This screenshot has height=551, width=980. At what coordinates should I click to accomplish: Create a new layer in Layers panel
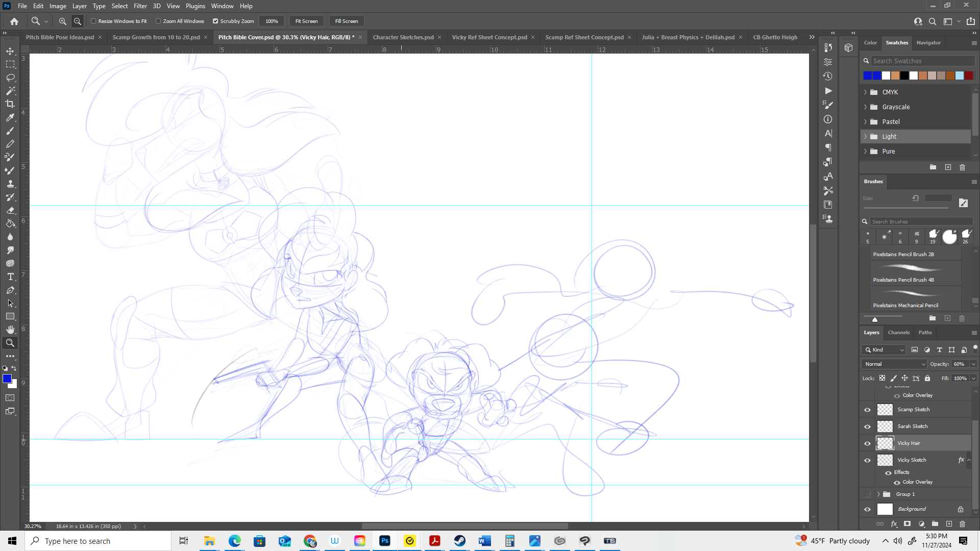[x=949, y=524]
